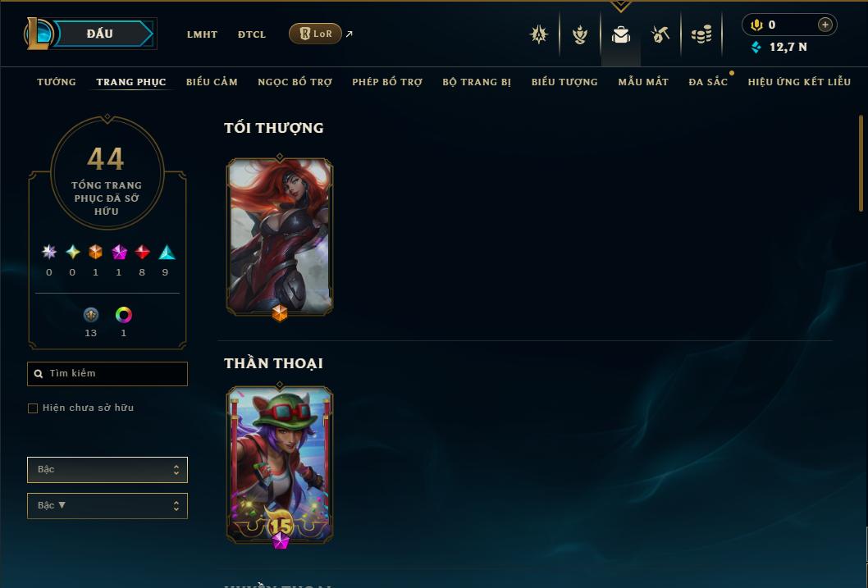Click the League logo home icon
Viewport: 868px width, 588px height.
point(38,34)
